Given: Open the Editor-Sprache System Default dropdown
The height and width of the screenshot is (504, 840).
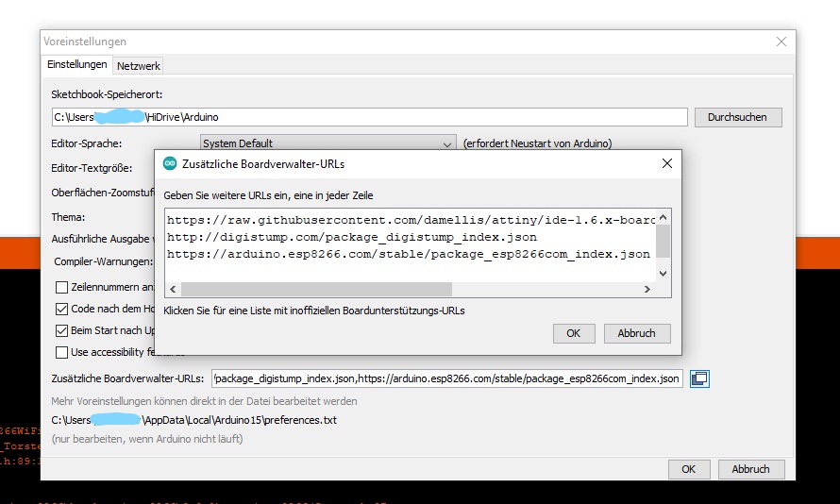Looking at the screenshot, I should (328, 143).
